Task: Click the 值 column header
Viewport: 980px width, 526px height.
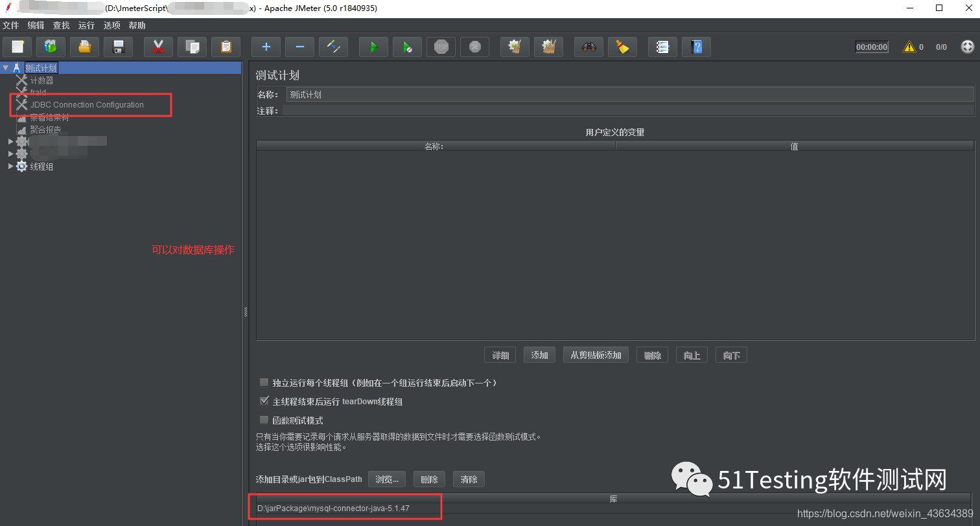Action: click(x=794, y=146)
